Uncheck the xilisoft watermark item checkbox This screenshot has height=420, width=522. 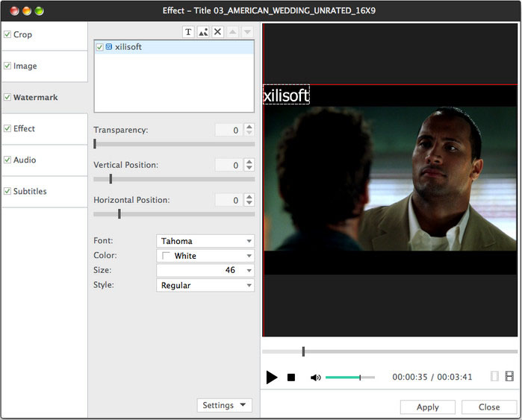tap(99, 47)
